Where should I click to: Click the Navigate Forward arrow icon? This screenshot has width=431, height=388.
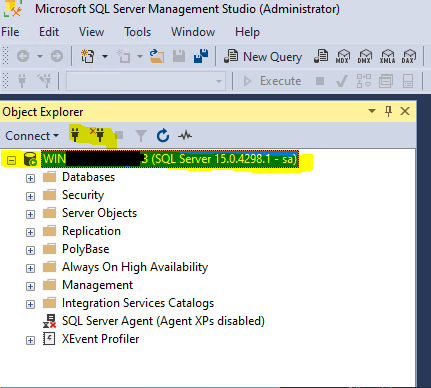[57, 56]
